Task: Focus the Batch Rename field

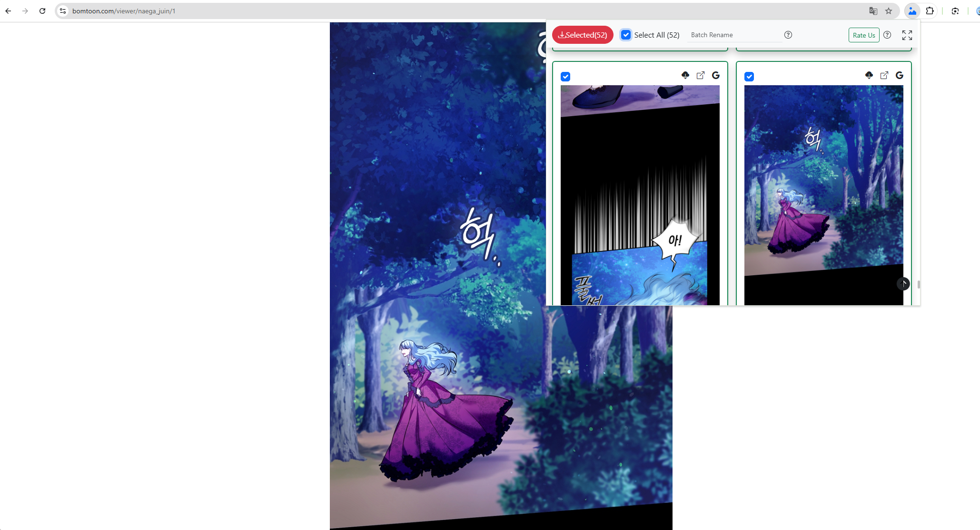Action: (734, 35)
